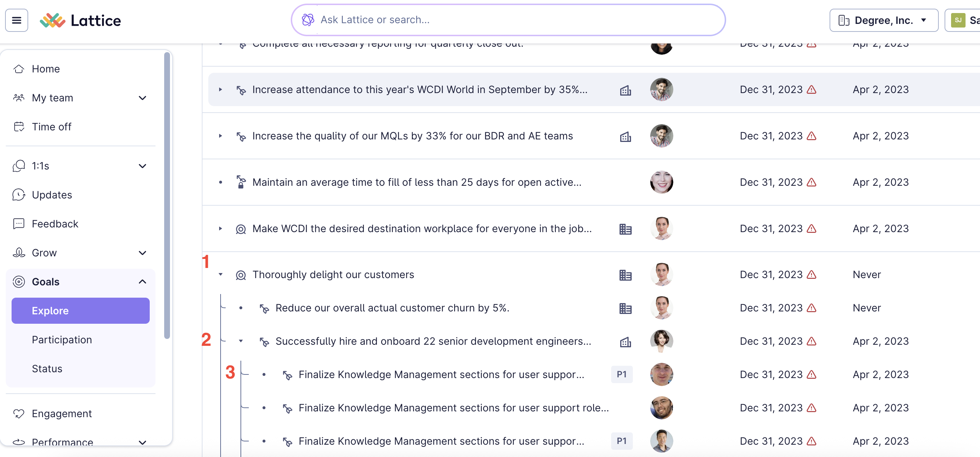Open Reduce our overall customer churn goal

pos(392,308)
